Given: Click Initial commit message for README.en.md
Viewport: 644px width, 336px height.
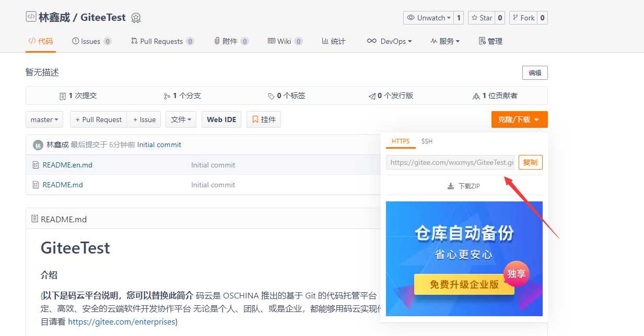Looking at the screenshot, I should click(x=213, y=165).
